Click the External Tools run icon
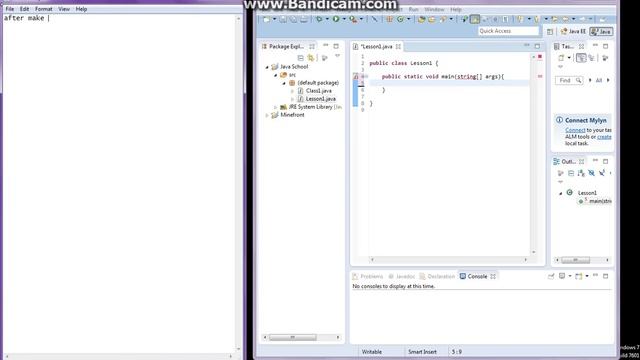Image resolution: width=640 pixels, height=360 pixels. coord(353,19)
